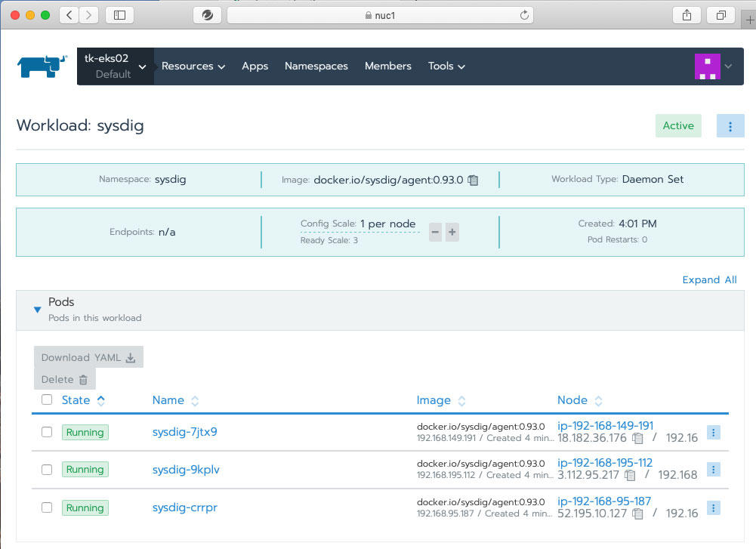Open actions menu for sysdig-crrpr pod
Image resolution: width=756 pixels, height=549 pixels.
pyautogui.click(x=714, y=507)
